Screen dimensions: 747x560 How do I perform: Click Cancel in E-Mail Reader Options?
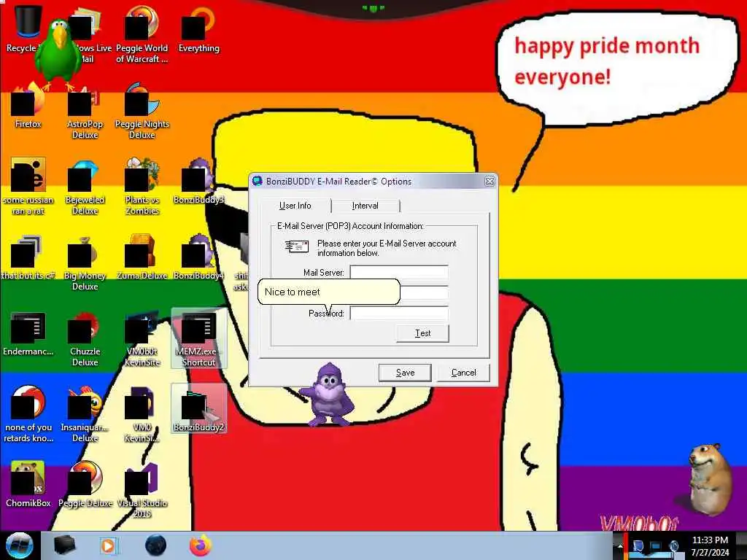463,373
